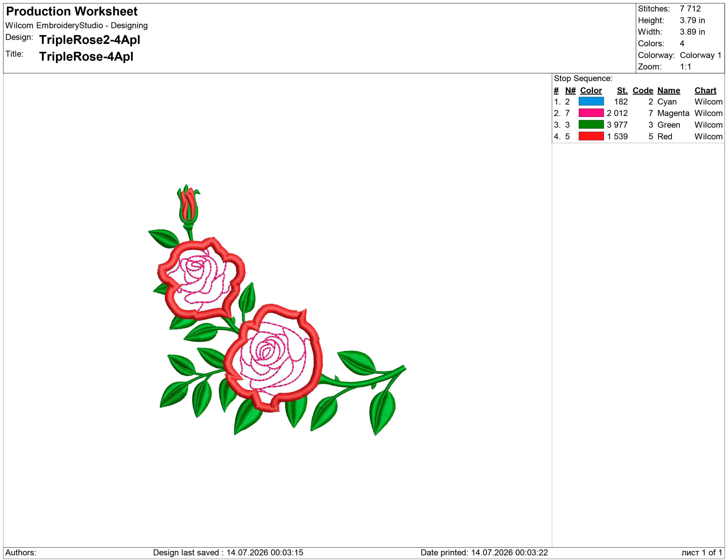Click the Cyan stitch count "182"
The height and width of the screenshot is (560, 728).
pyautogui.click(x=621, y=101)
